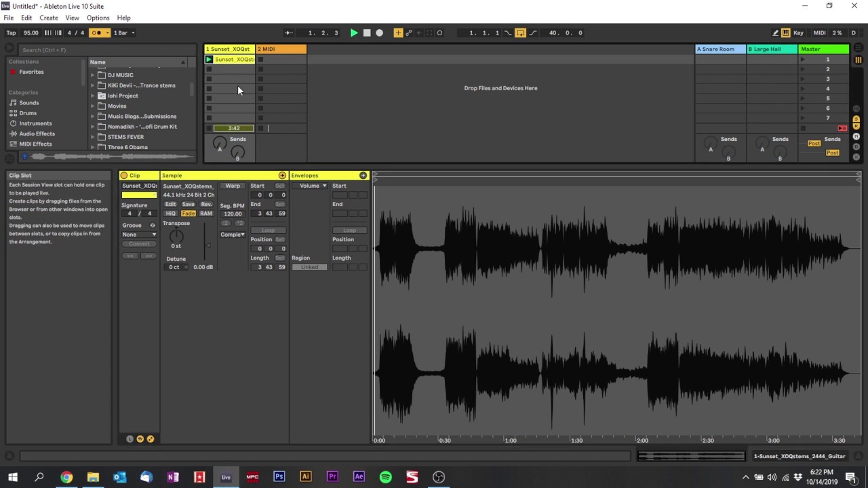Open Spotify from the Windows taskbar
Image resolution: width=868 pixels, height=488 pixels.
tap(385, 477)
